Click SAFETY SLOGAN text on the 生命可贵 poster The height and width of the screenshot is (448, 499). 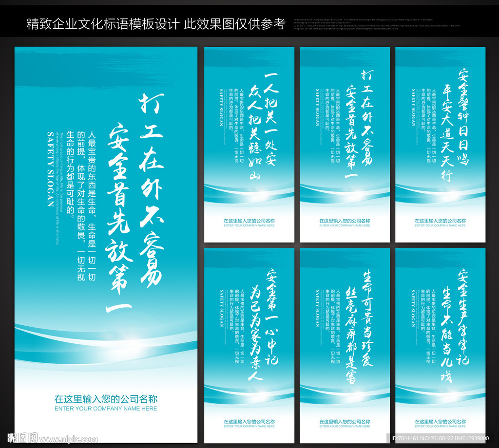(318, 308)
